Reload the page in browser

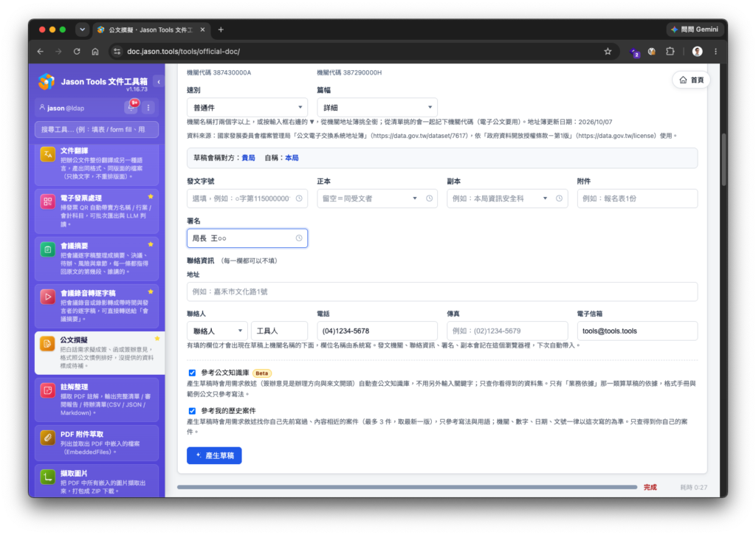[x=77, y=52]
